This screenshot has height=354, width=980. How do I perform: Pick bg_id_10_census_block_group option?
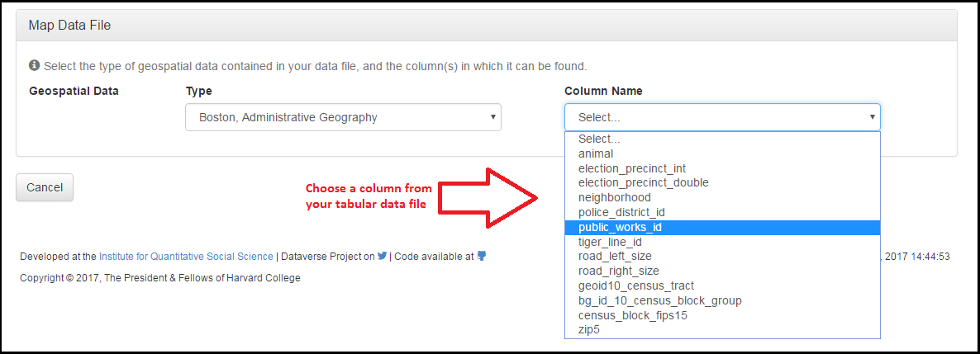tap(722, 301)
